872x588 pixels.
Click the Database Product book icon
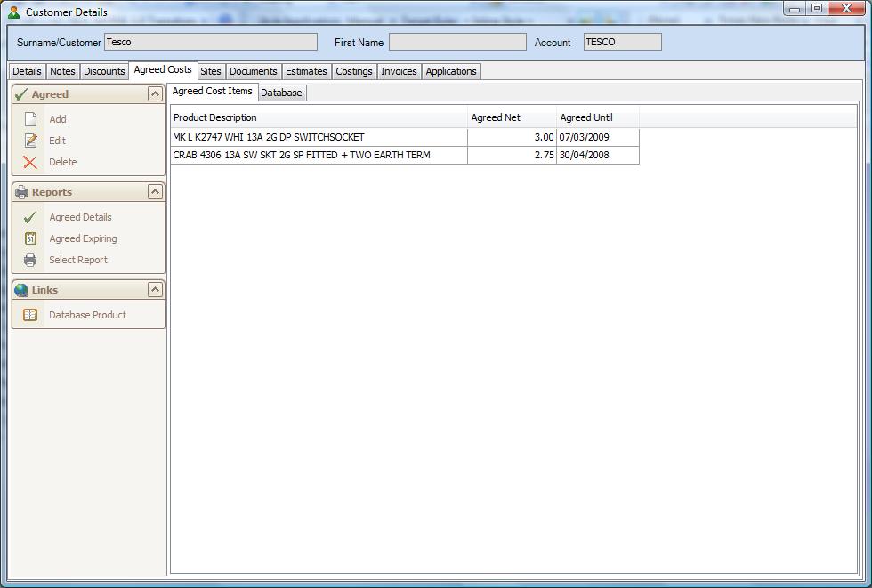tap(30, 315)
